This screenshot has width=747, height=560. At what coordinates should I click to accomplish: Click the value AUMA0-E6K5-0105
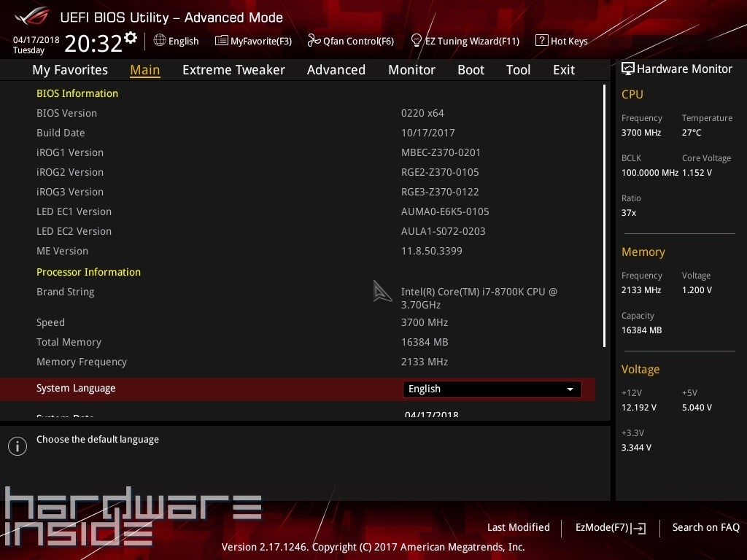click(x=445, y=211)
